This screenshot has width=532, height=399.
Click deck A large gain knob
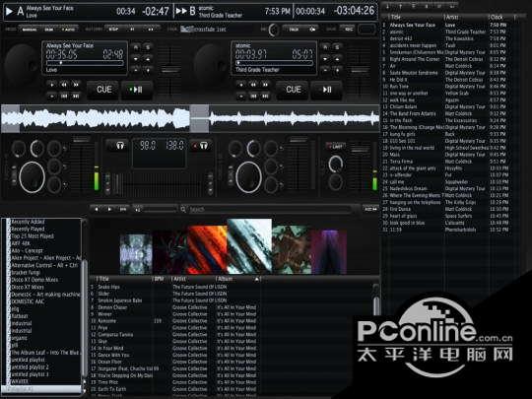[x=32, y=177]
